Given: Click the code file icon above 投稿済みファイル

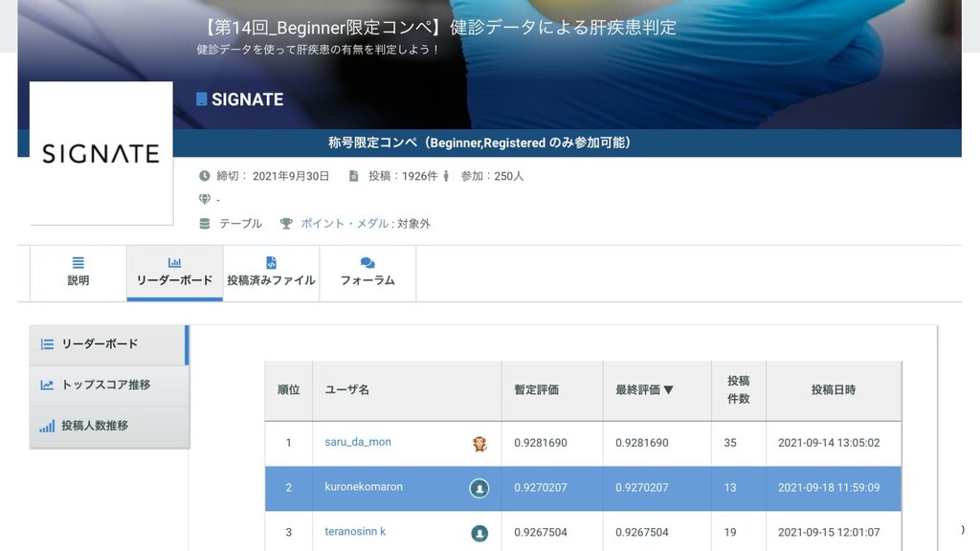Looking at the screenshot, I should [x=271, y=262].
